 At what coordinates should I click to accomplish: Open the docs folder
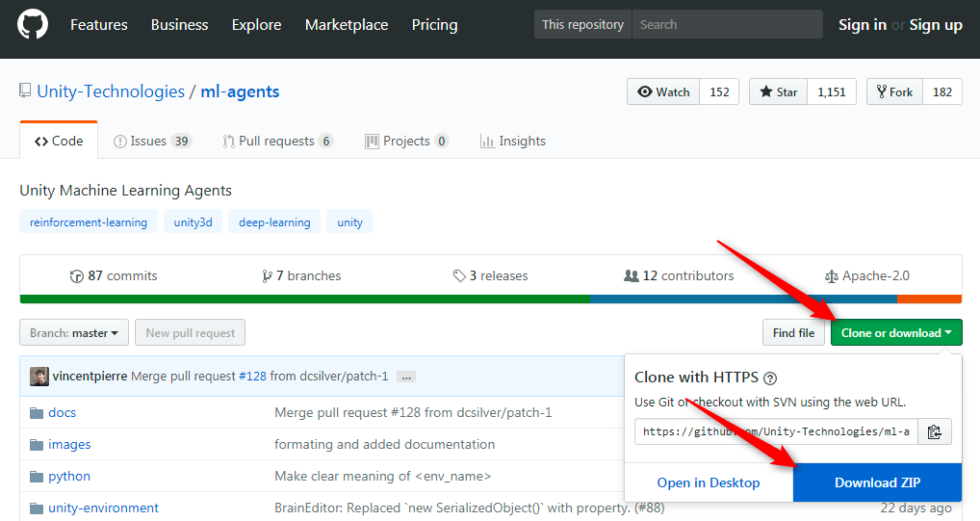pyautogui.click(x=62, y=413)
